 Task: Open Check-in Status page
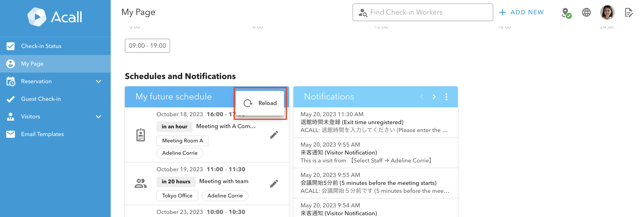click(41, 46)
